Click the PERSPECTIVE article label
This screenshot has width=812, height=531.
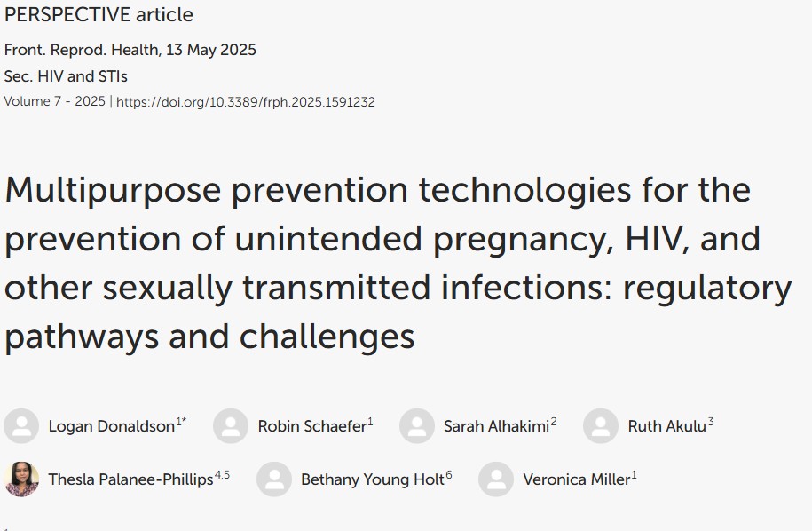pyautogui.click(x=99, y=14)
